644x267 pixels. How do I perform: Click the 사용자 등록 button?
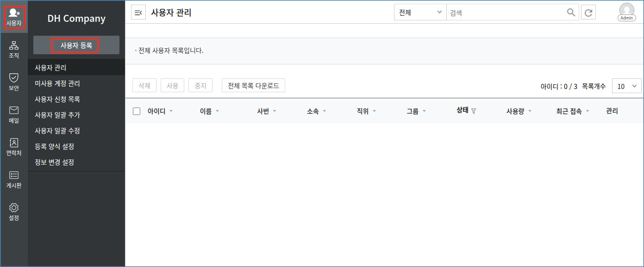tap(76, 45)
